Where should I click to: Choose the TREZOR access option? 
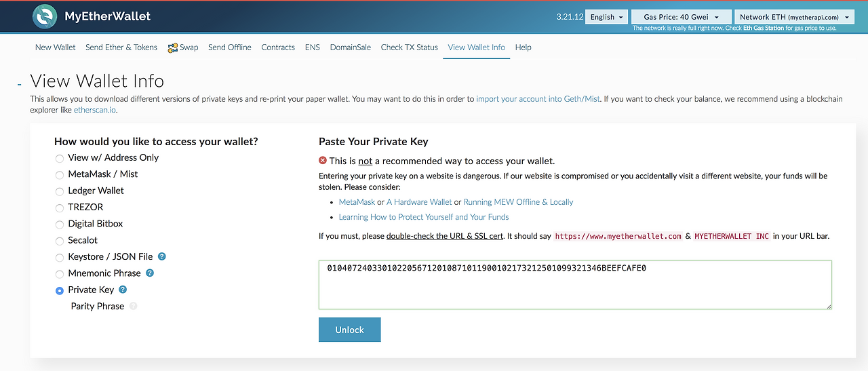click(60, 208)
